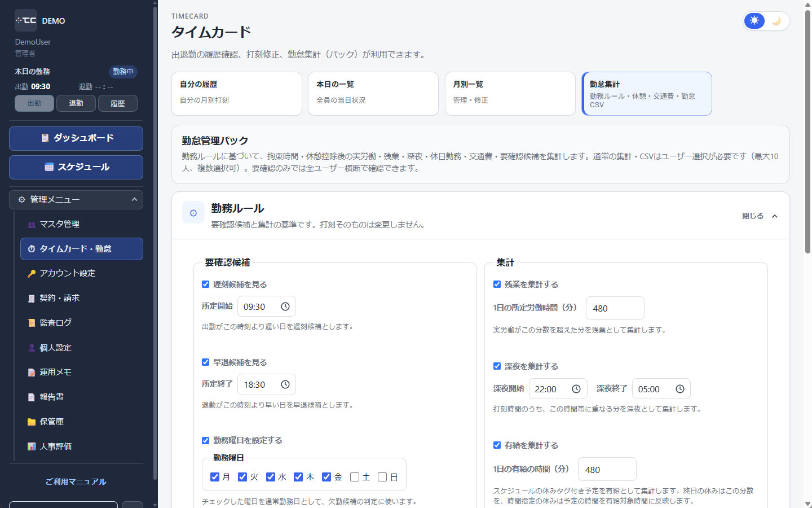The image size is (812, 508).
Task: Click the 勤務中 status badge
Action: pos(123,72)
